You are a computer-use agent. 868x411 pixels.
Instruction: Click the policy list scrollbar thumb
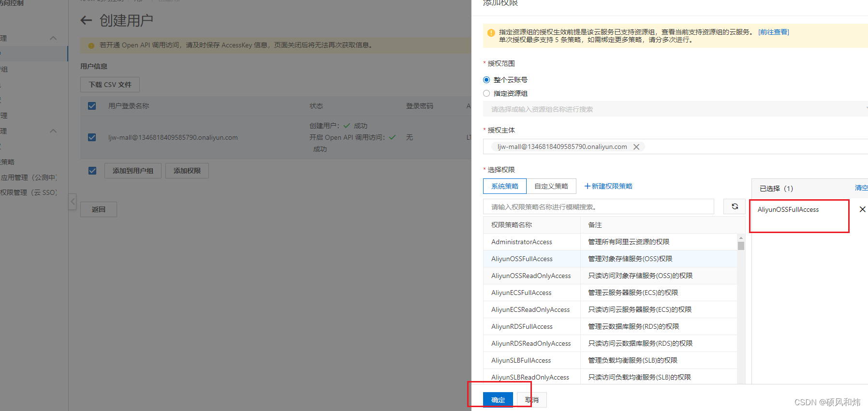point(741,245)
